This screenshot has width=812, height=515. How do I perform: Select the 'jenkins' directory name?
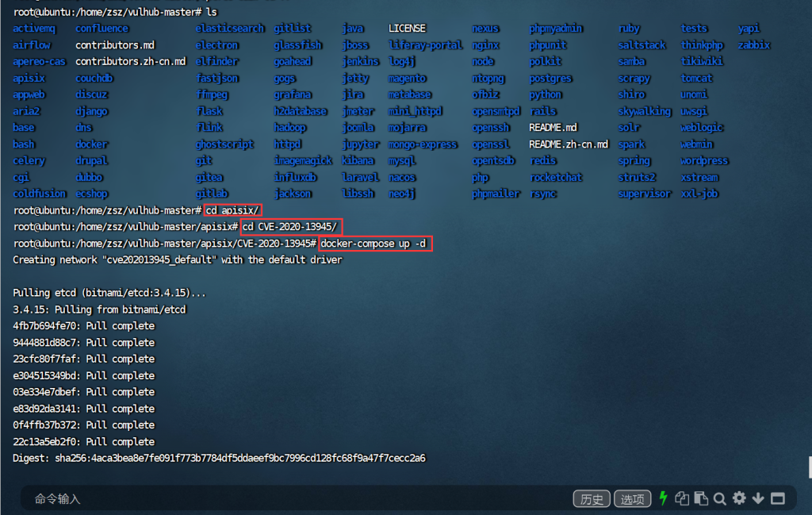[x=361, y=62]
